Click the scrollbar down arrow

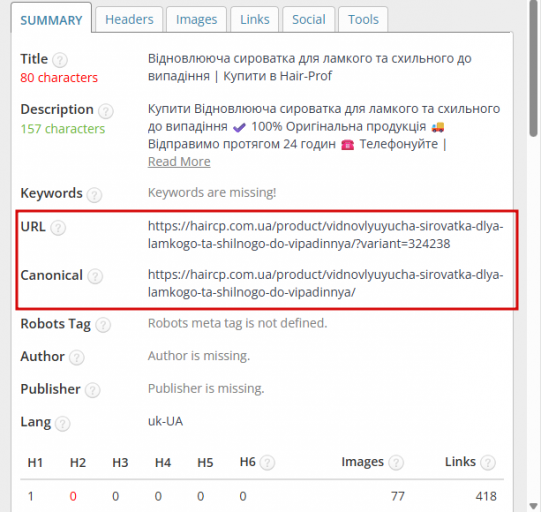pyautogui.click(x=533, y=506)
